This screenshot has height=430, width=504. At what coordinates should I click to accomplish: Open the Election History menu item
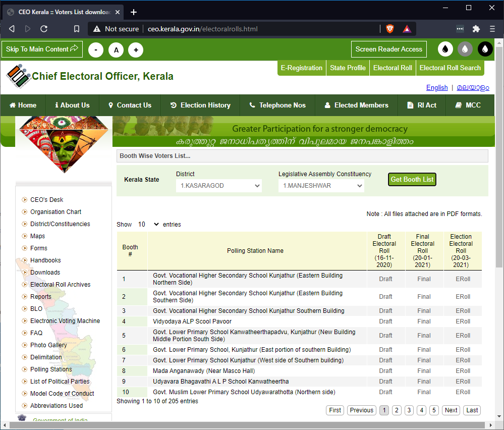click(200, 105)
